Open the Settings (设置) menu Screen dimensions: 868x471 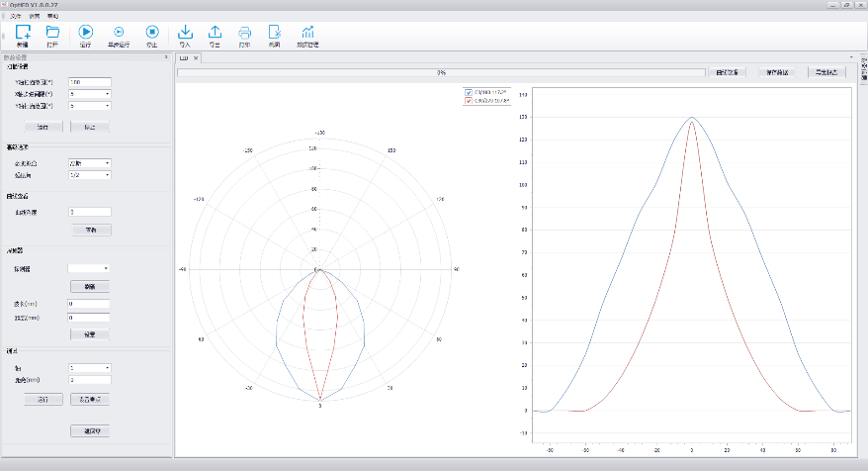(x=34, y=17)
